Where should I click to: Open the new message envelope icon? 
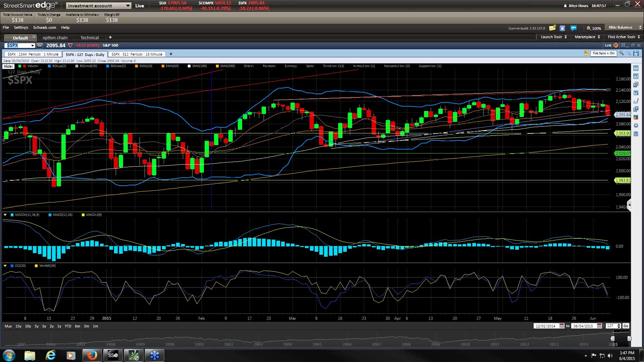coord(552,28)
